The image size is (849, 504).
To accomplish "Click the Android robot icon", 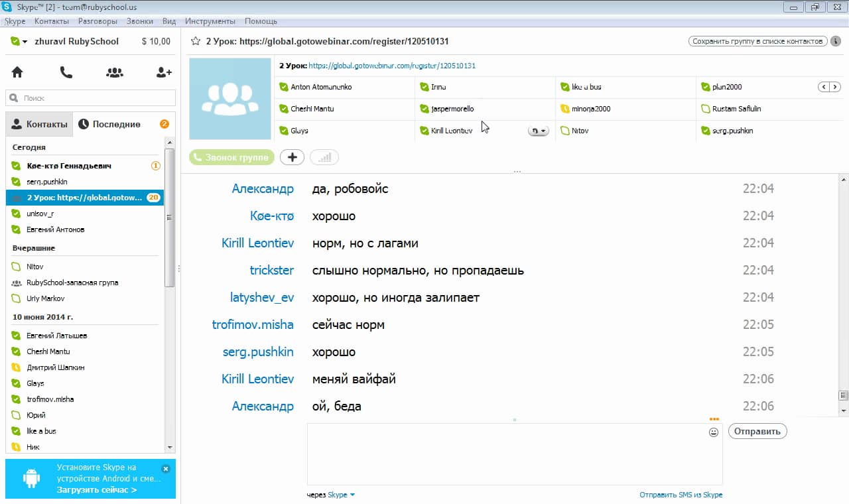I will (x=31, y=479).
